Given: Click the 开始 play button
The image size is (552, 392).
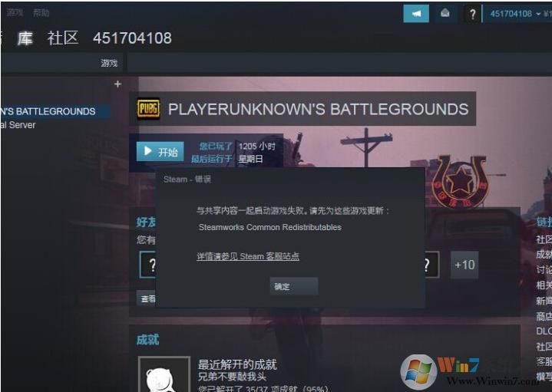Looking at the screenshot, I should click(160, 152).
